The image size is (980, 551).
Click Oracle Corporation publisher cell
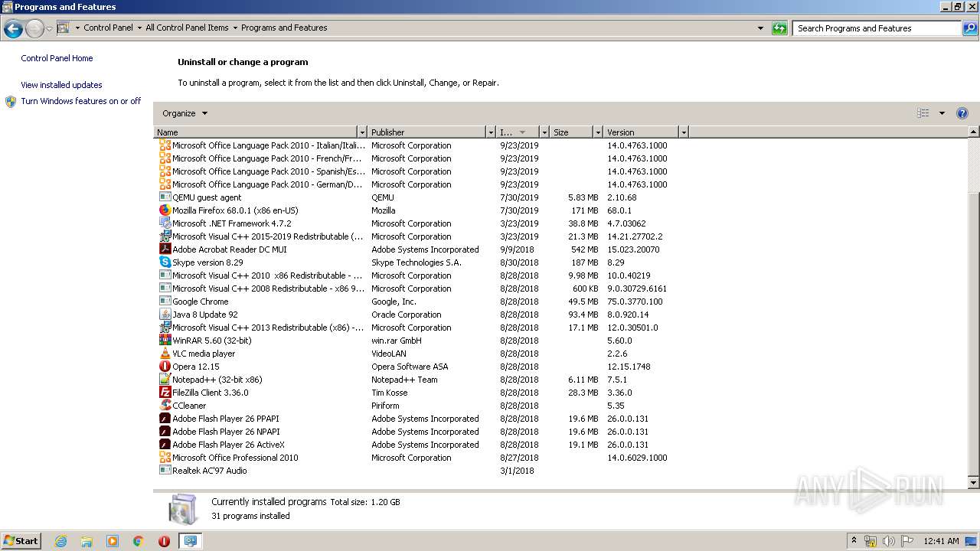coord(406,315)
